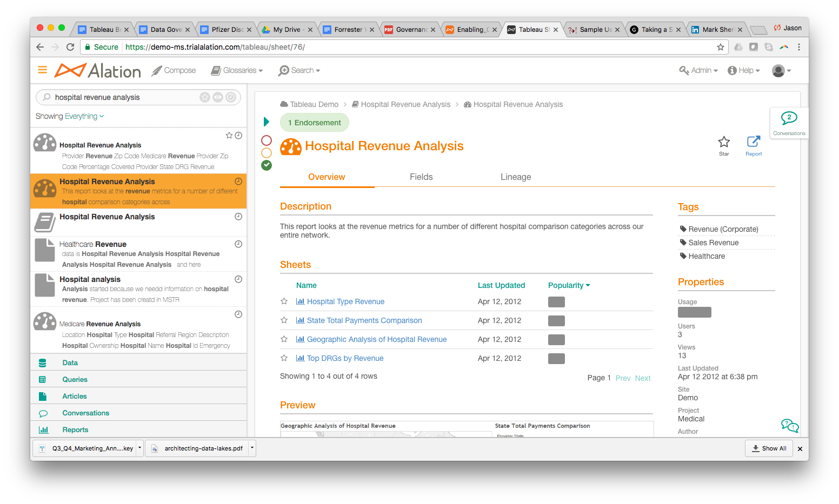Toggle the watched (eye) filter in search box
839x504 pixels.
tap(218, 97)
